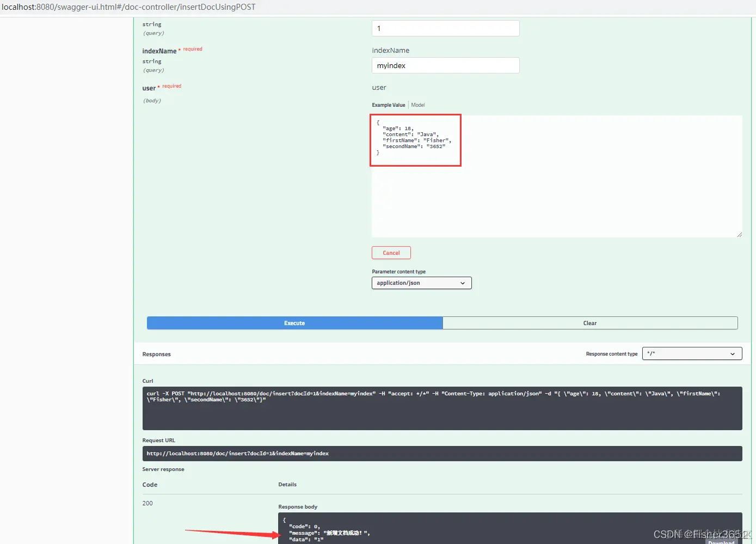Open the Response content type dropdown
The width and height of the screenshot is (756, 544).
[692, 354]
